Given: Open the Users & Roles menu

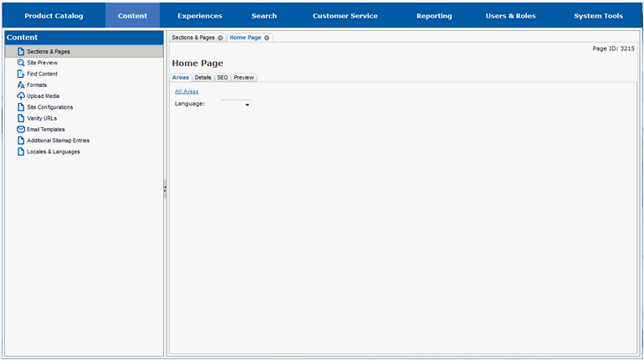Looking at the screenshot, I should coord(510,16).
